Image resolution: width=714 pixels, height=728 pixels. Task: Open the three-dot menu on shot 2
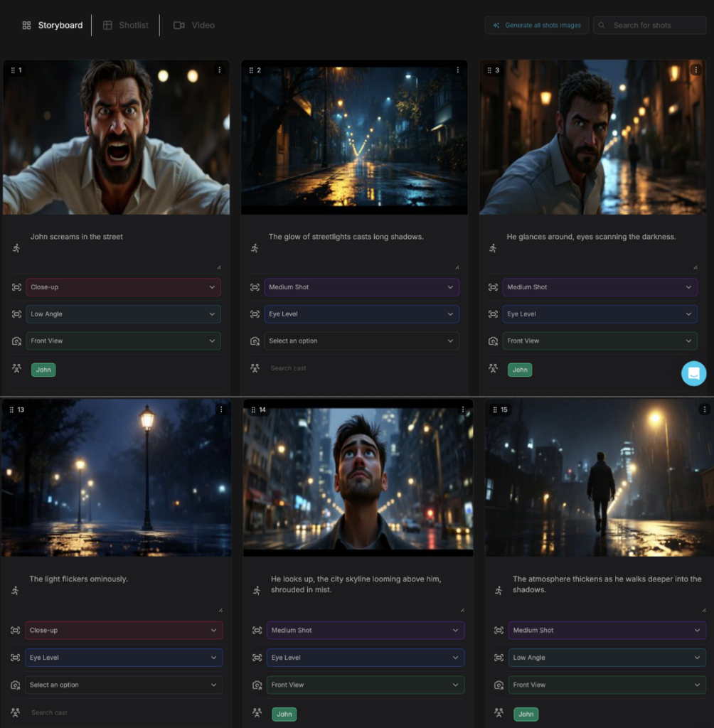tap(458, 70)
